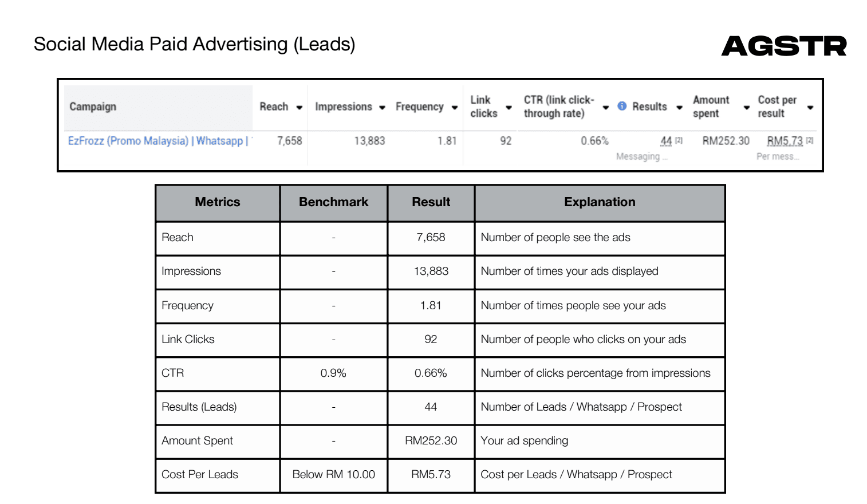Click the 13,883 impressions value in campaign row
This screenshot has width=867, height=504.
[x=369, y=141]
